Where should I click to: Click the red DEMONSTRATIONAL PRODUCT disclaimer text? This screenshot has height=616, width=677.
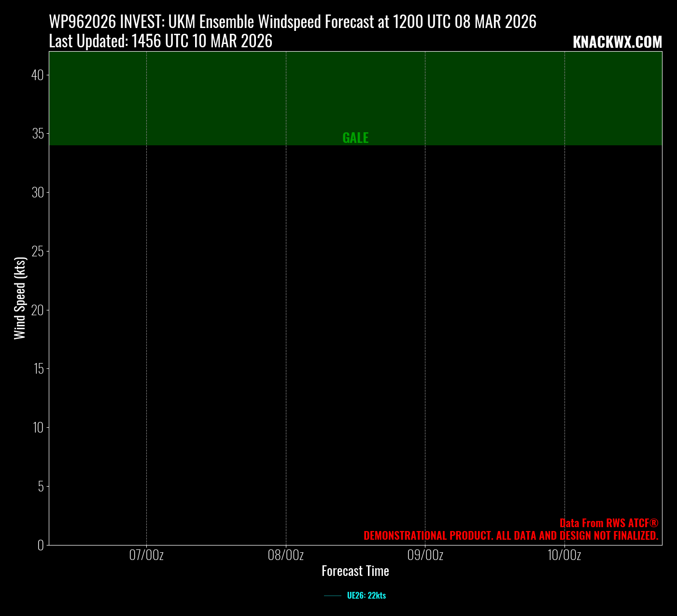511,536
